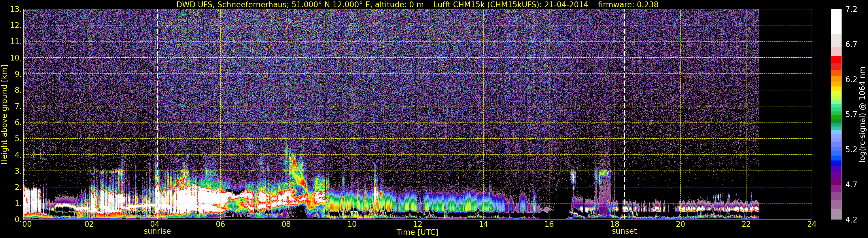The width and height of the screenshot is (868, 238).
Task: Click the x-axis tick label "22"
Action: tap(746, 224)
